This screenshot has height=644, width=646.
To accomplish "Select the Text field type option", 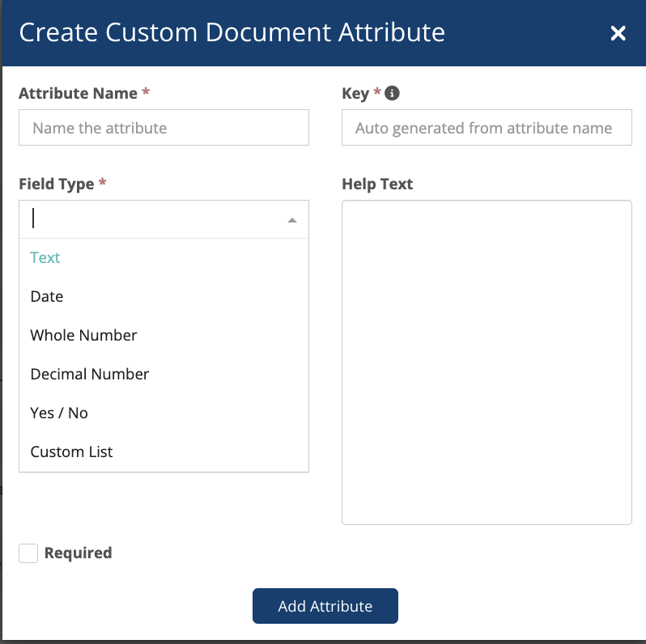I will tap(45, 258).
